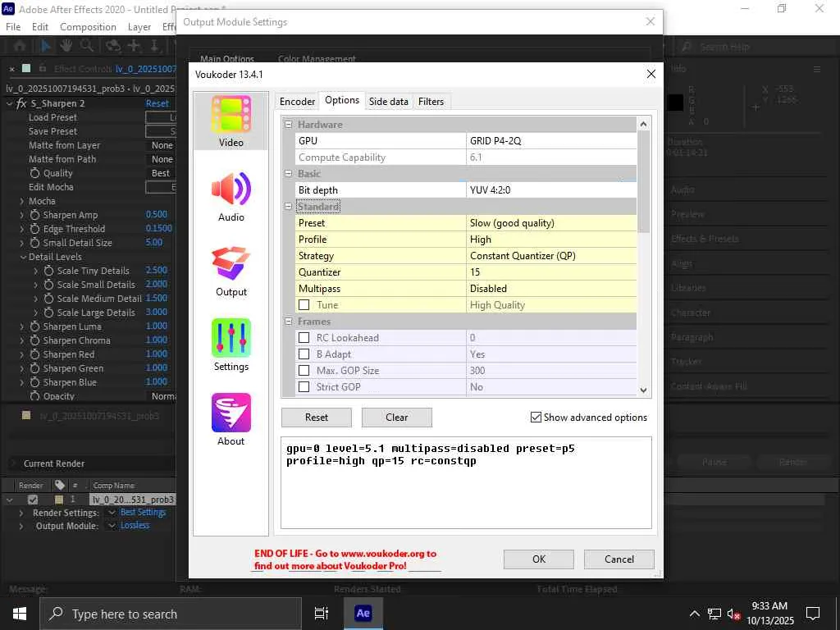Image resolution: width=840 pixels, height=630 pixels.
Task: Click Reset link for S_Sharpen 2
Action: tap(157, 103)
